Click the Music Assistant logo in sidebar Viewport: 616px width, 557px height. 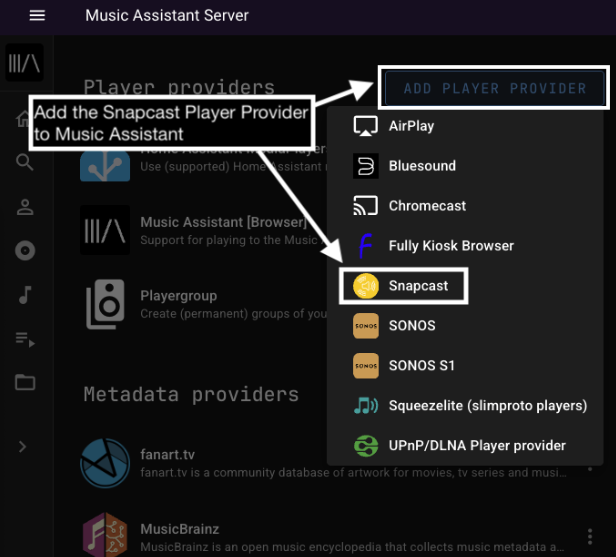(x=24, y=63)
